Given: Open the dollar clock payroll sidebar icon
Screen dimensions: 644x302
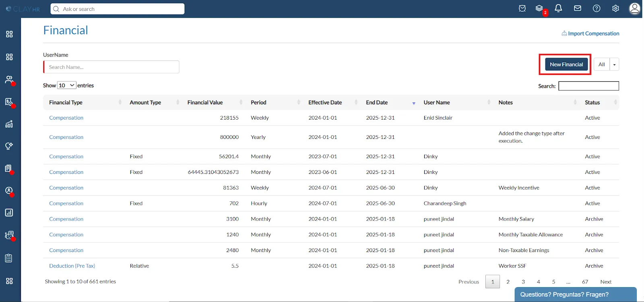Looking at the screenshot, I should click(x=9, y=102).
